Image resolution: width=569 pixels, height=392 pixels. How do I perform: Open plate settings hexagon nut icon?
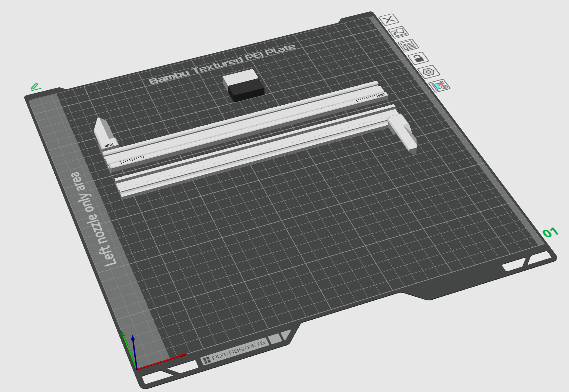coord(429,72)
